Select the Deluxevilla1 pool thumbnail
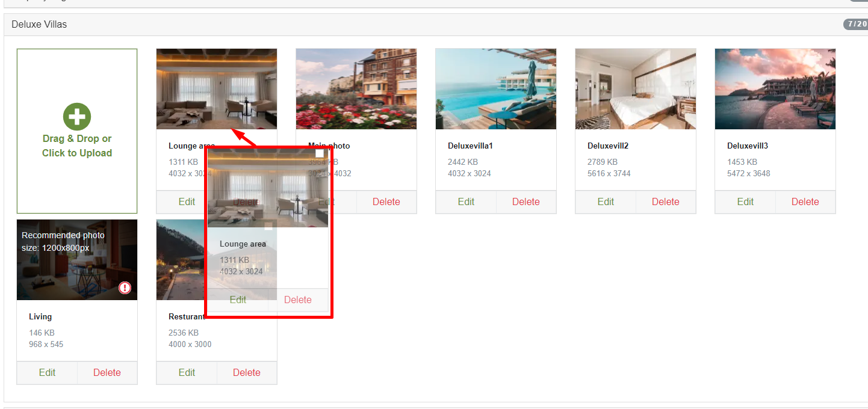 [496, 89]
